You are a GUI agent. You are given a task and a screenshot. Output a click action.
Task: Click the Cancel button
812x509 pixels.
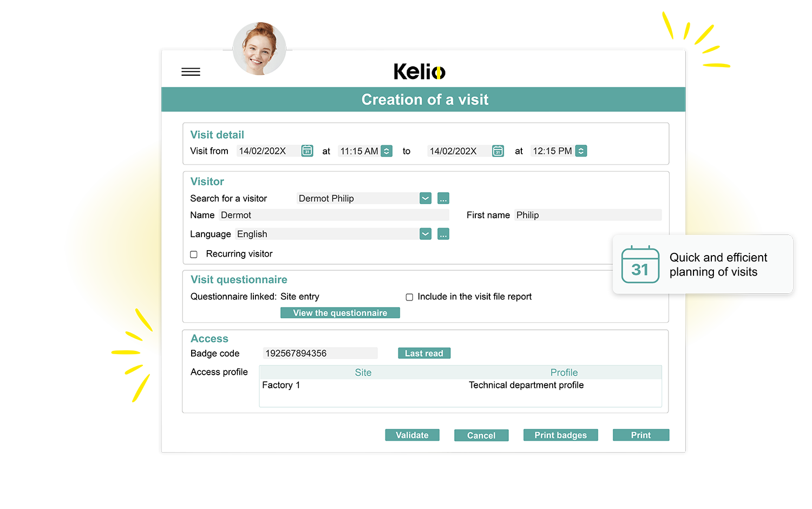click(481, 435)
